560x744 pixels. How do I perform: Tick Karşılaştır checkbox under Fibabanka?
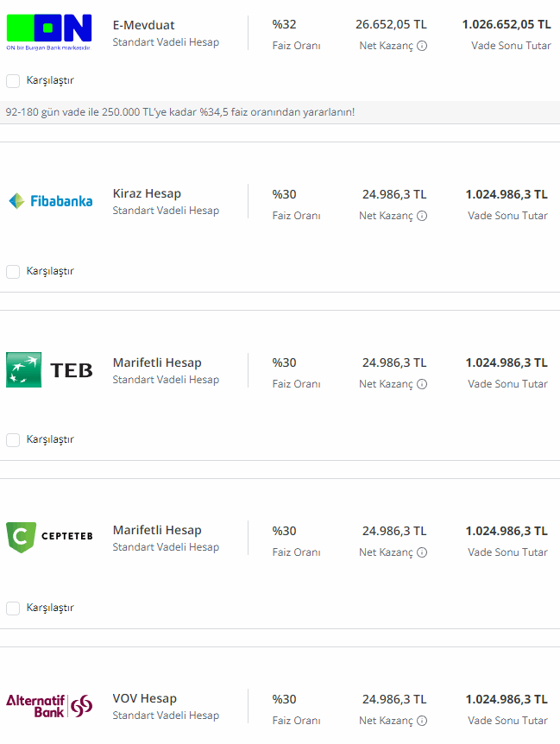tap(13, 272)
